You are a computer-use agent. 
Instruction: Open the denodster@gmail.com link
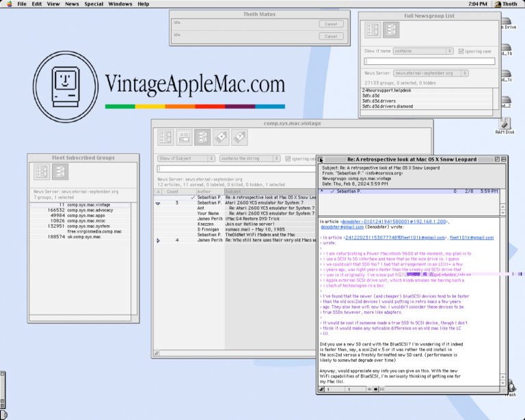coord(342,227)
